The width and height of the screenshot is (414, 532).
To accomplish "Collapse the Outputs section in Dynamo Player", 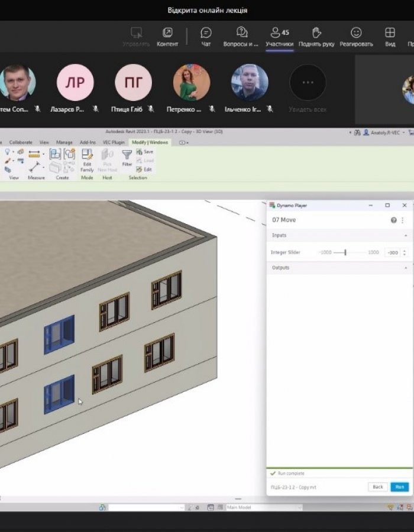I will coord(406,268).
